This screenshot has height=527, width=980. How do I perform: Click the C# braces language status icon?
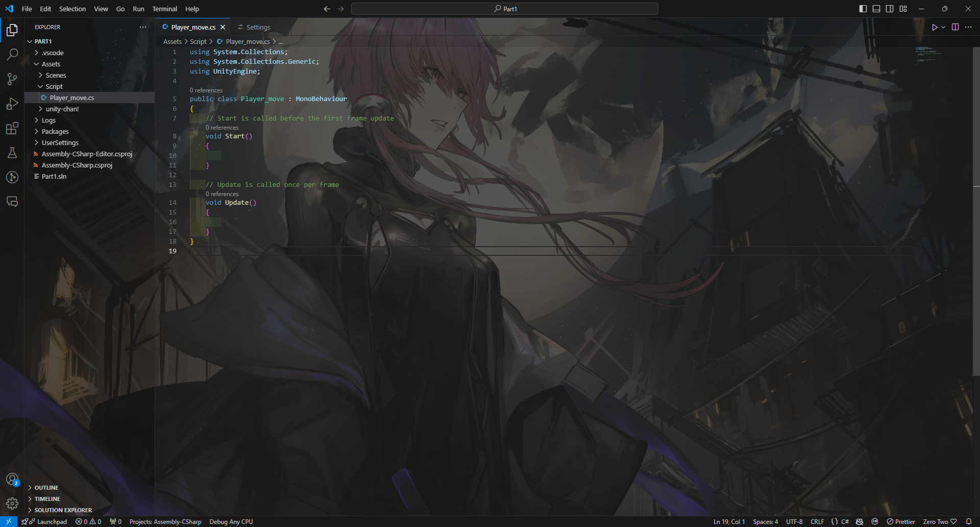tap(835, 521)
